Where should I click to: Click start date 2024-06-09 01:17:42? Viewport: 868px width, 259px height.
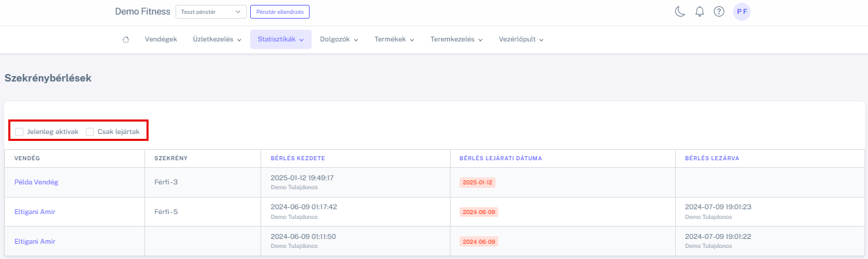[x=303, y=207]
